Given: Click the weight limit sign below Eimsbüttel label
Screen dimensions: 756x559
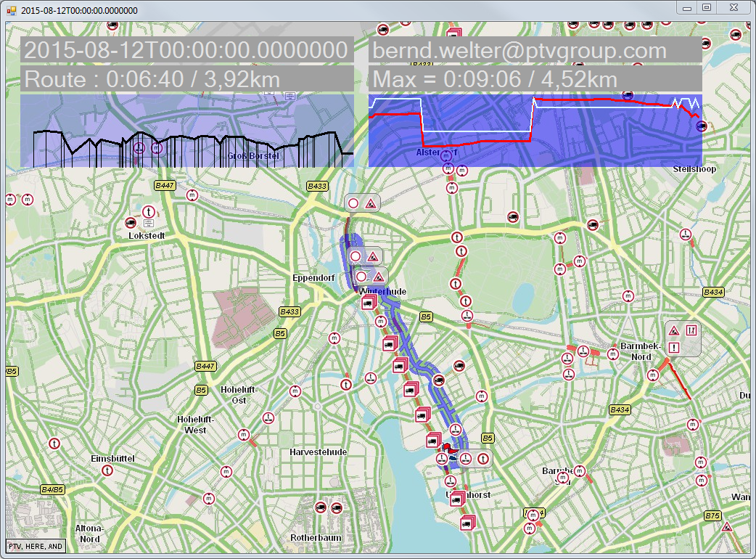Looking at the screenshot, I should 107,470.
